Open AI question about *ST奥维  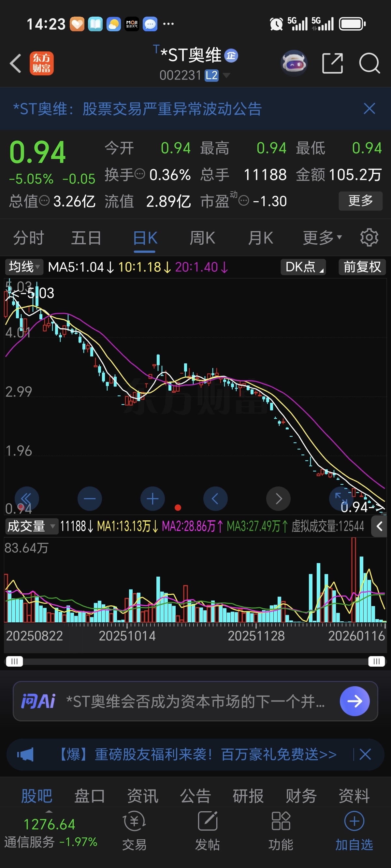[x=195, y=701]
